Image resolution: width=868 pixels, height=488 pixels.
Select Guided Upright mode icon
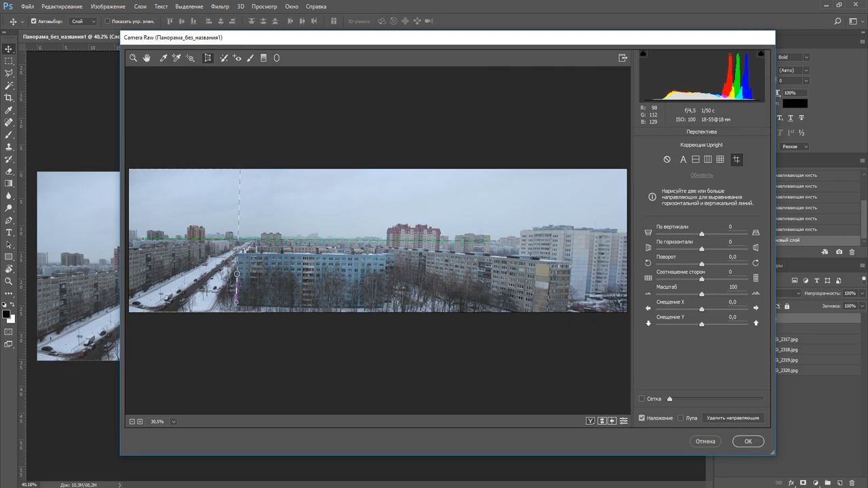[x=737, y=159]
